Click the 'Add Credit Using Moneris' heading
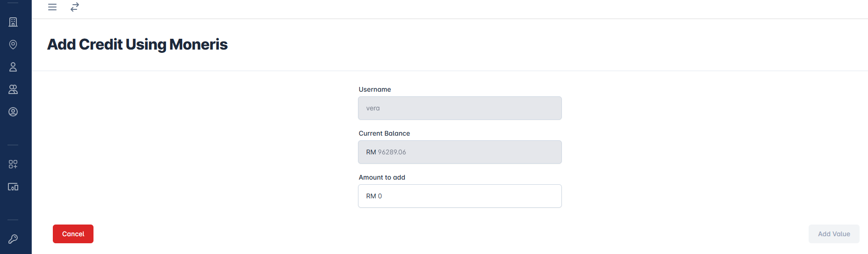 click(x=137, y=44)
